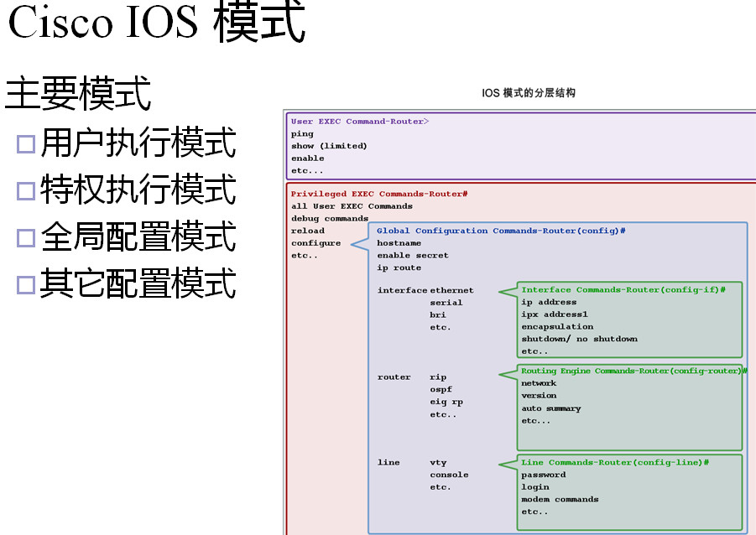Select the "Privileged EXEC Commands-Router#" header
Screen dimensions: 756x535
(379, 194)
